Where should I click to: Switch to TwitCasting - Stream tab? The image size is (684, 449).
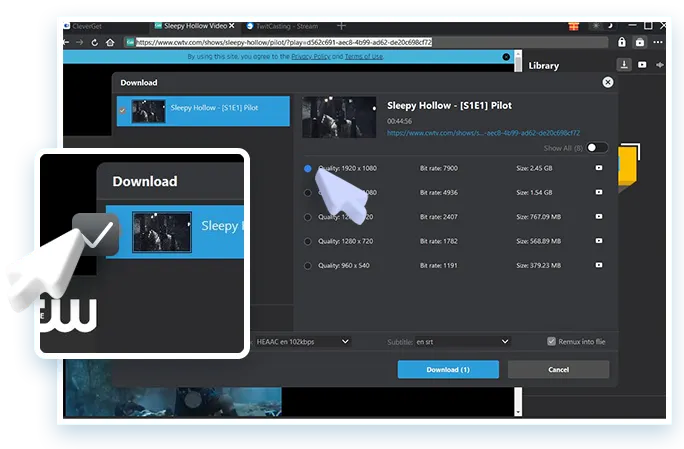click(x=282, y=26)
